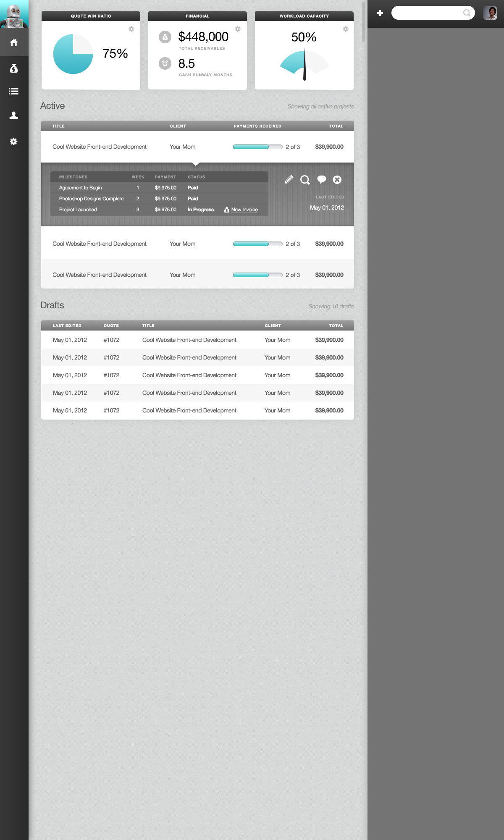Image resolution: width=504 pixels, height=840 pixels.
Task: Click the In Progress status
Action: (201, 210)
